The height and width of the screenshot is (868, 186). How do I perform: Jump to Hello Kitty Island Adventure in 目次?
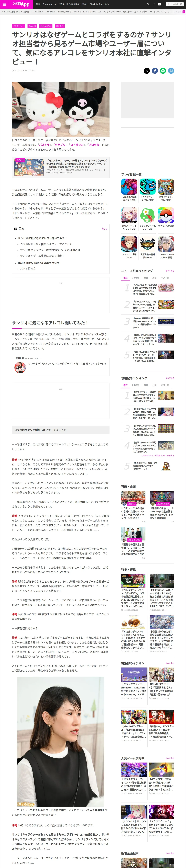pyautogui.click(x=39, y=263)
